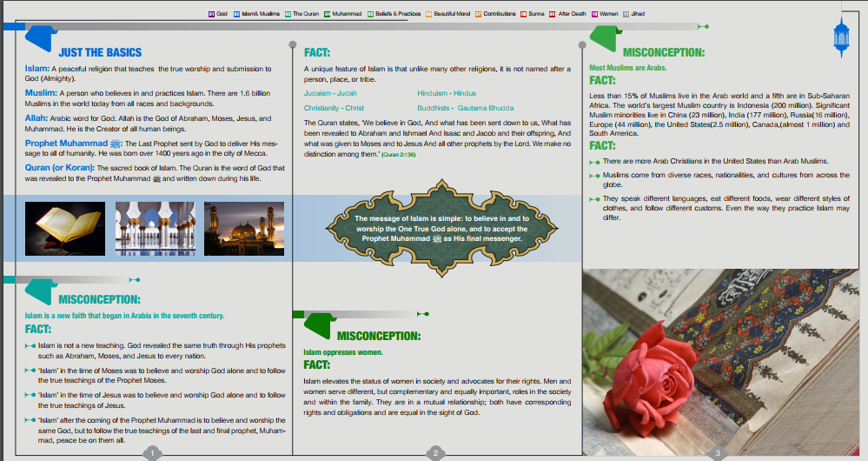Screen dimensions: 868x461
Task: Click 'Judaism - Judah' text
Action: click(330, 93)
